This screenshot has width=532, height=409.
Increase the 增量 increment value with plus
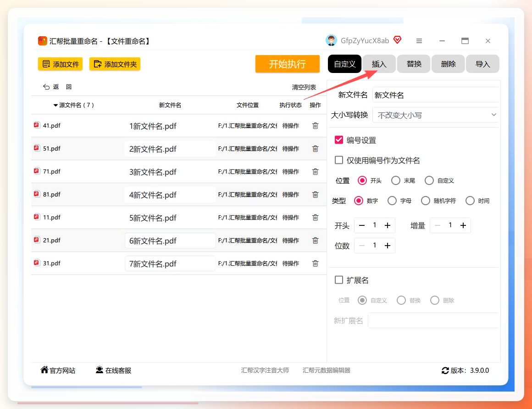pos(463,225)
